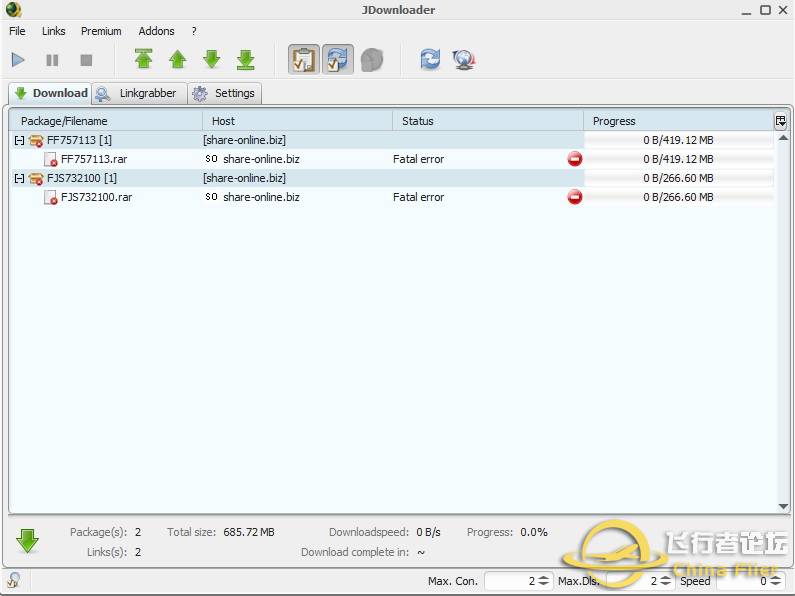
Task: Click FF757113.rar file icon
Action: coord(50,159)
